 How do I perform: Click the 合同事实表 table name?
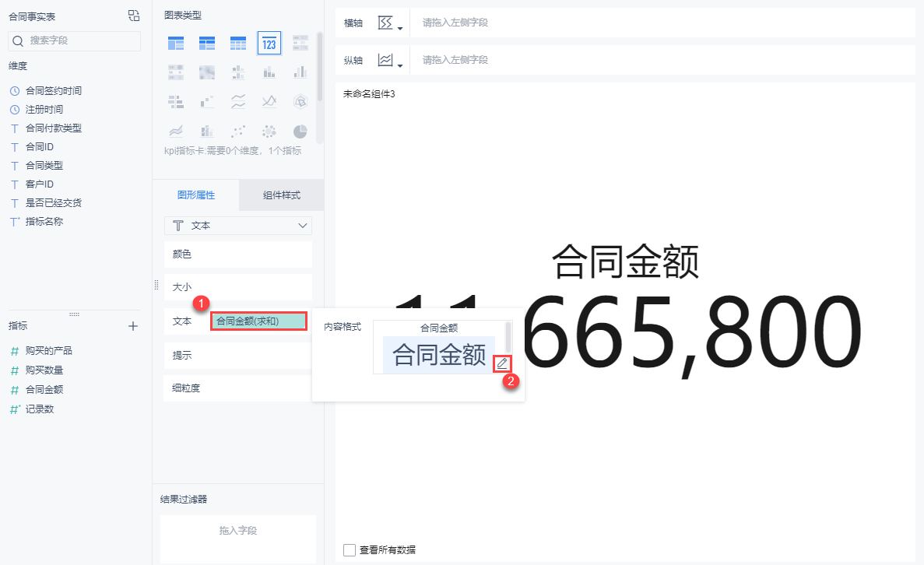pyautogui.click(x=32, y=17)
